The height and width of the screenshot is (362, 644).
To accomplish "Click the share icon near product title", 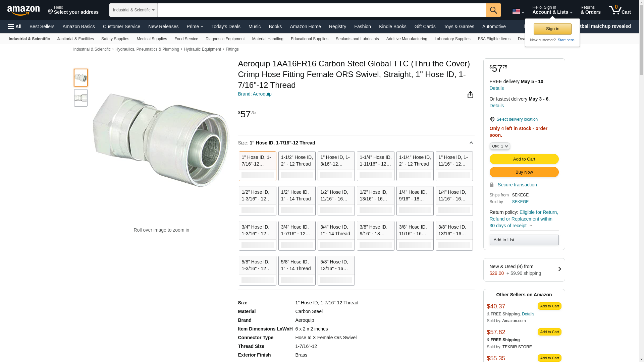I will [470, 95].
